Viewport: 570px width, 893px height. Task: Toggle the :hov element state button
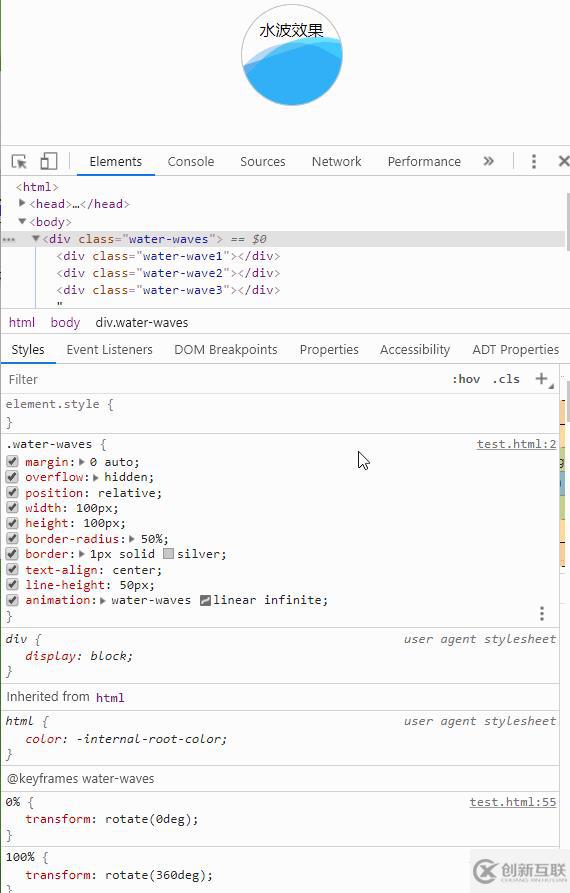466,379
